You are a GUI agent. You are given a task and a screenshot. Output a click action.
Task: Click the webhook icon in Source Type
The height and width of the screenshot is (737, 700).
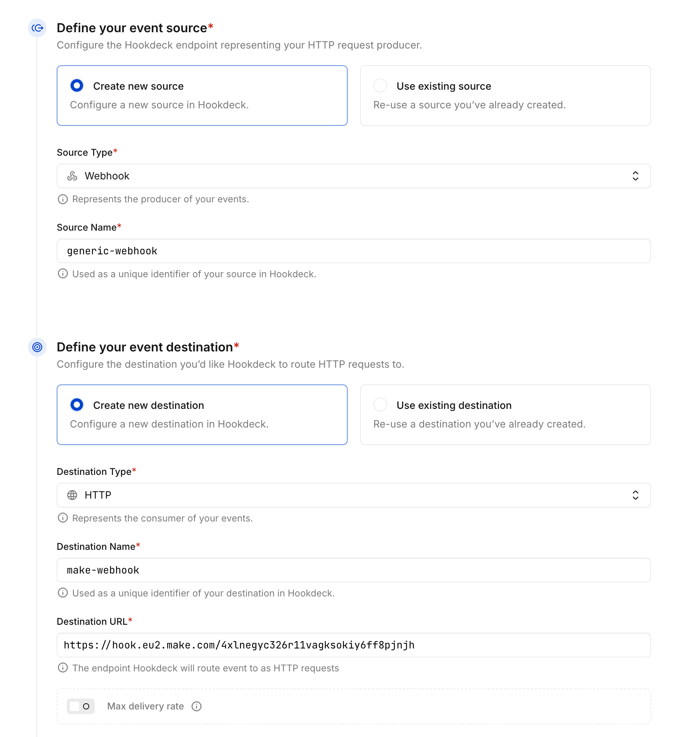pyautogui.click(x=72, y=176)
